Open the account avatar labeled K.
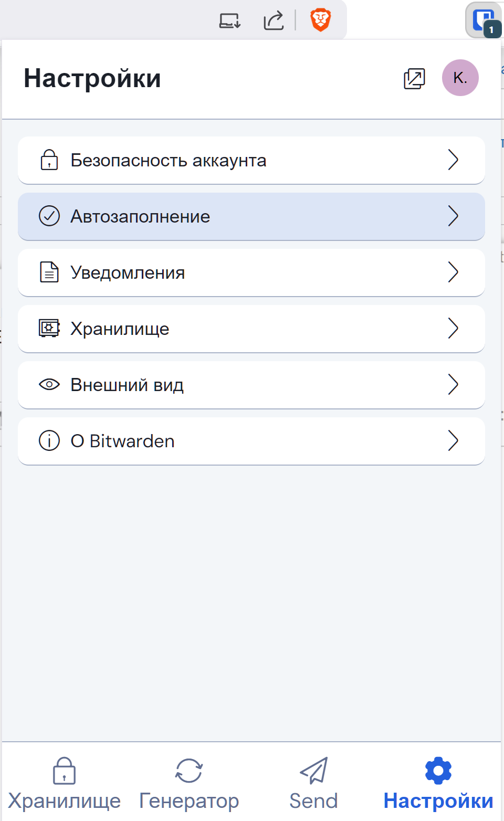 click(460, 78)
